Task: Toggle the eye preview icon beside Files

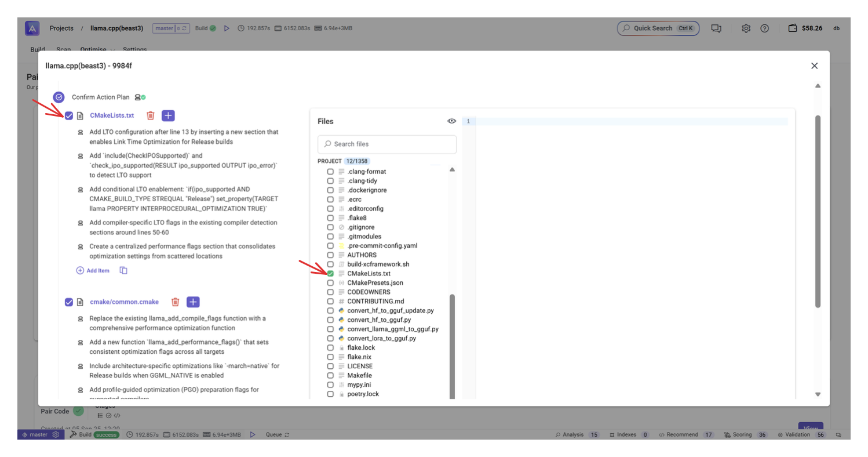Action: point(451,121)
